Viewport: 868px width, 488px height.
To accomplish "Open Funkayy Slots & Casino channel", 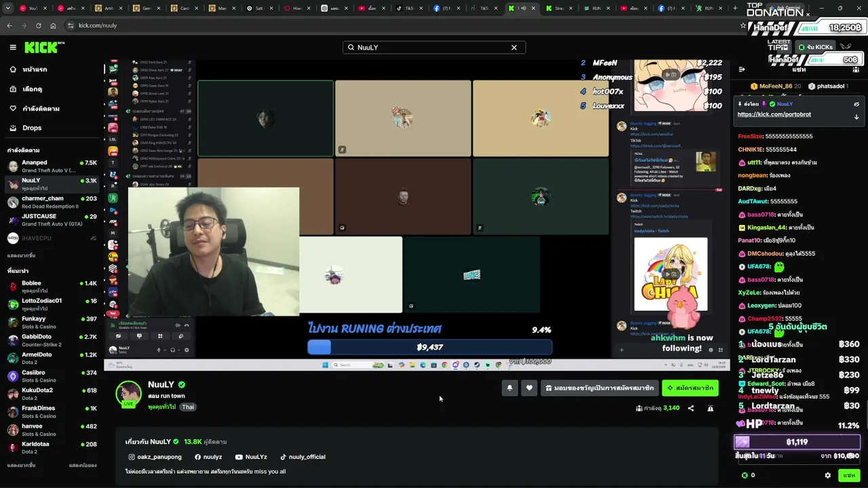I will 52,322.
